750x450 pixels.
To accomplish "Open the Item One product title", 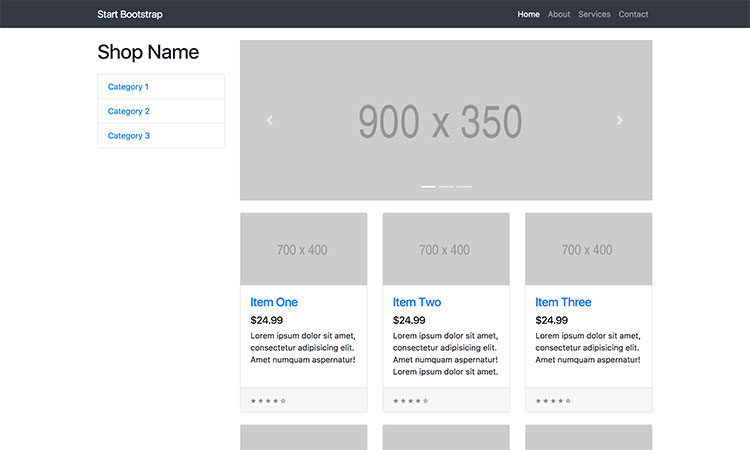I will (x=274, y=302).
